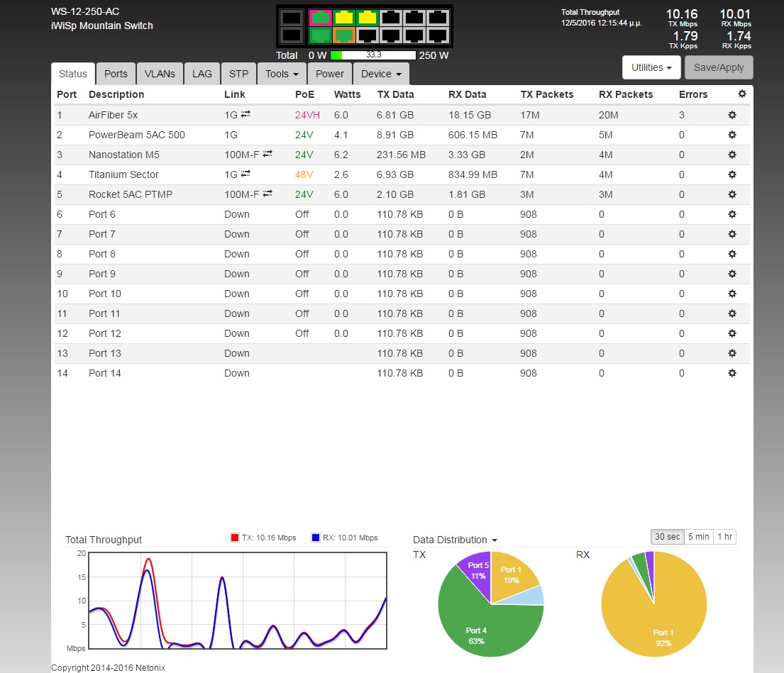The height and width of the screenshot is (673, 784).
Task: Toggle the RX series in throughput legend
Action: 344,538
